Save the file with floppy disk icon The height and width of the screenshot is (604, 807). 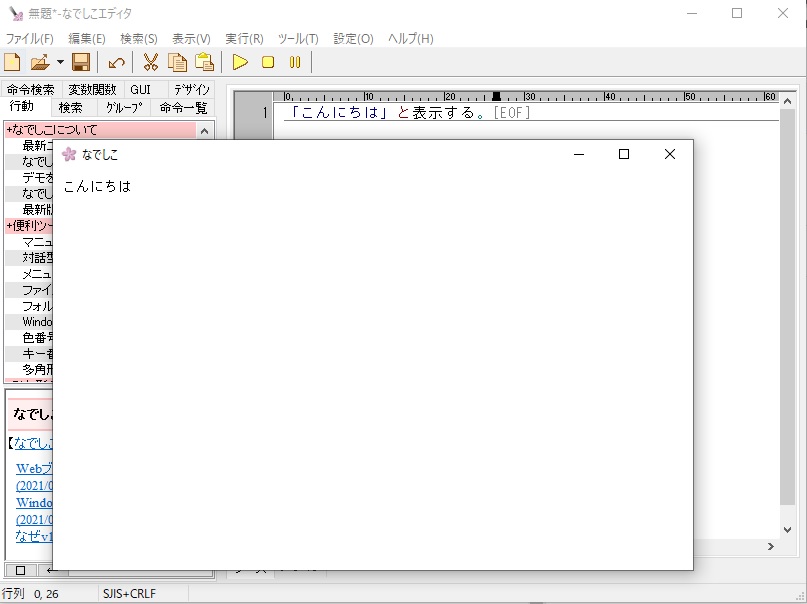point(81,63)
